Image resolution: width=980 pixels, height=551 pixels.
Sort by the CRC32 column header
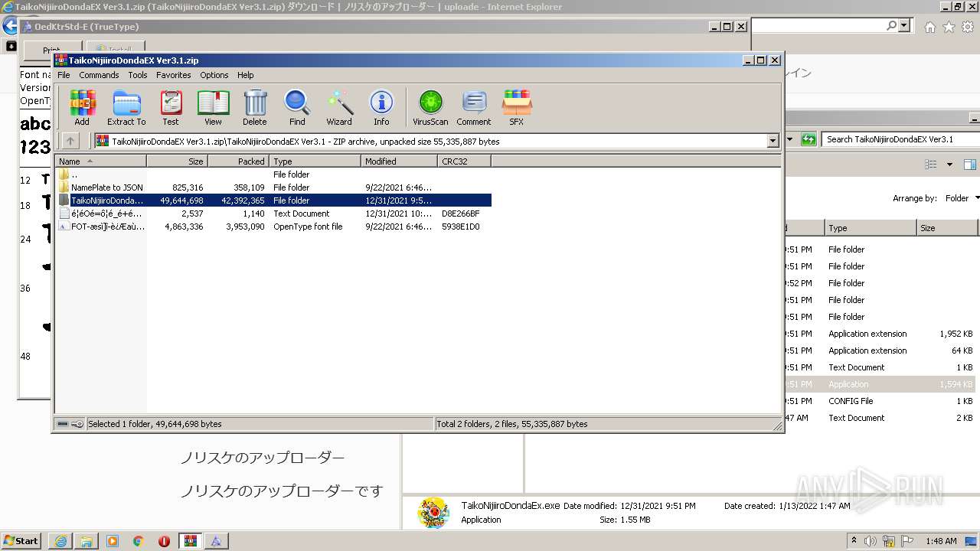(464, 161)
